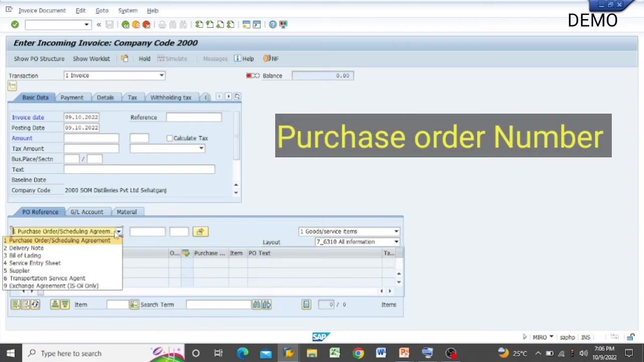Open the Goods/service items dropdown
Image resolution: width=644 pixels, height=362 pixels.
pyautogui.click(x=396, y=232)
